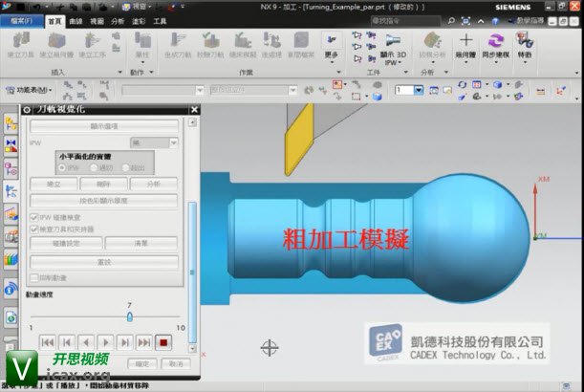
Task: Click the Synchronous Modeling (同步建模) icon
Action: pyautogui.click(x=495, y=44)
